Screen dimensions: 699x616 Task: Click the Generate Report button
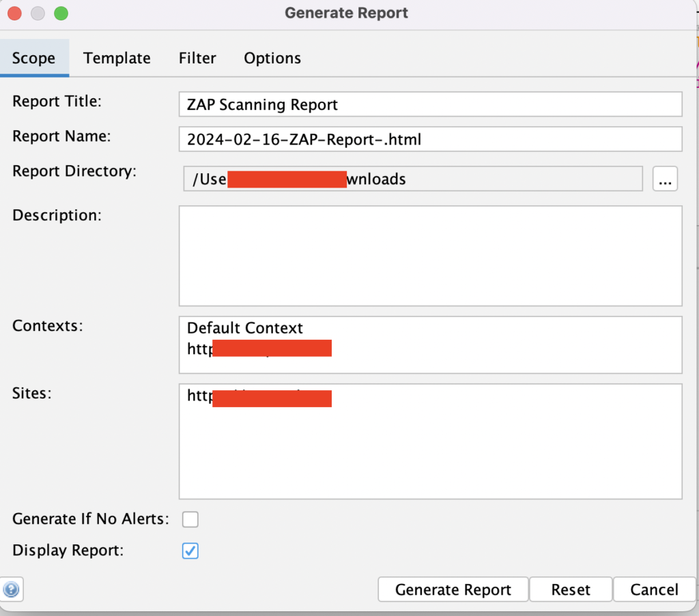point(453,589)
